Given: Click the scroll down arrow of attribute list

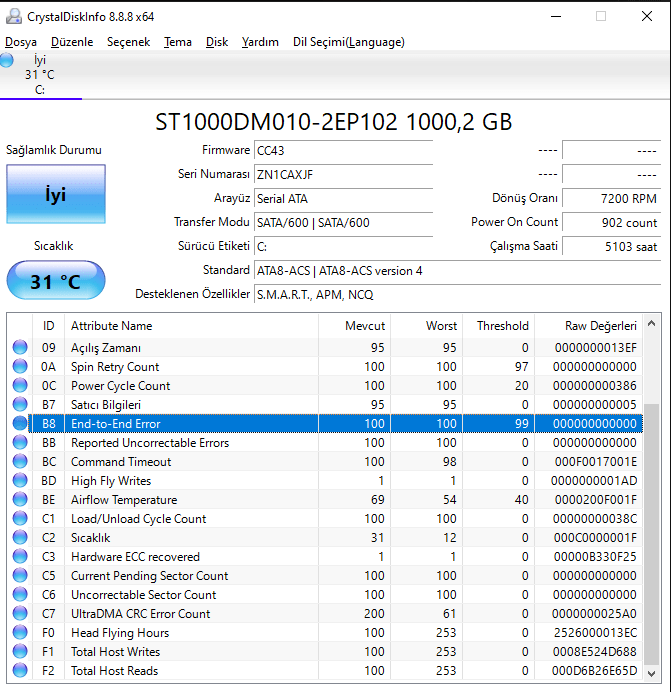Looking at the screenshot, I should 652,673.
